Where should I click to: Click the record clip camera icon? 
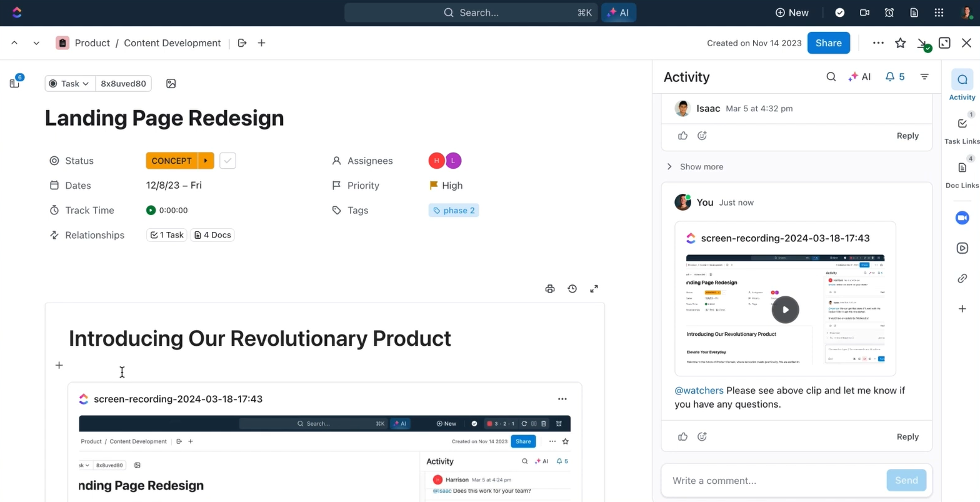point(864,13)
